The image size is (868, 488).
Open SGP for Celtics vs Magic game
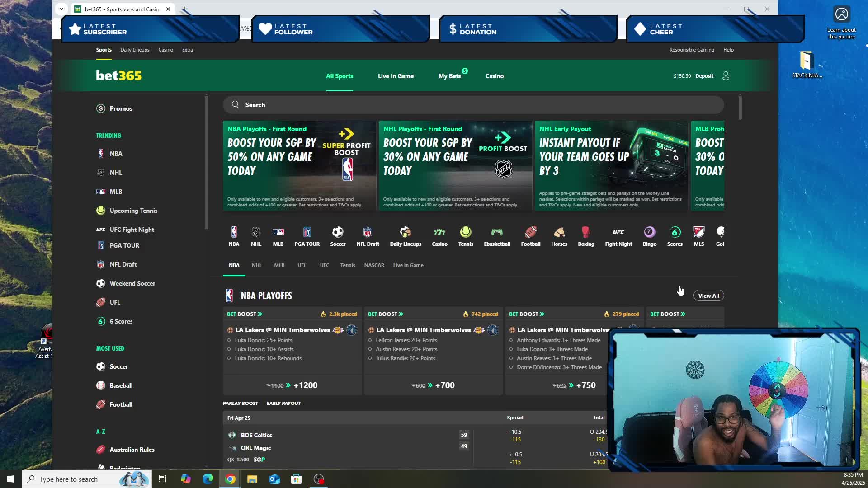click(259, 460)
